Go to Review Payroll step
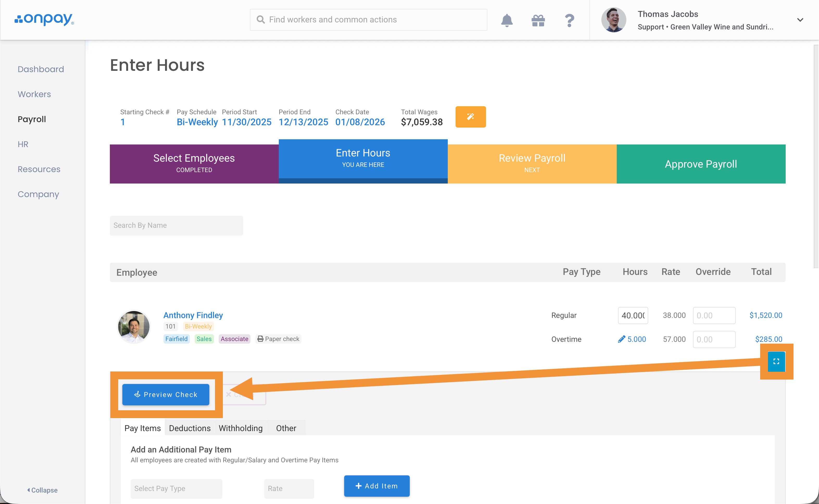This screenshot has height=504, width=819. tap(532, 164)
